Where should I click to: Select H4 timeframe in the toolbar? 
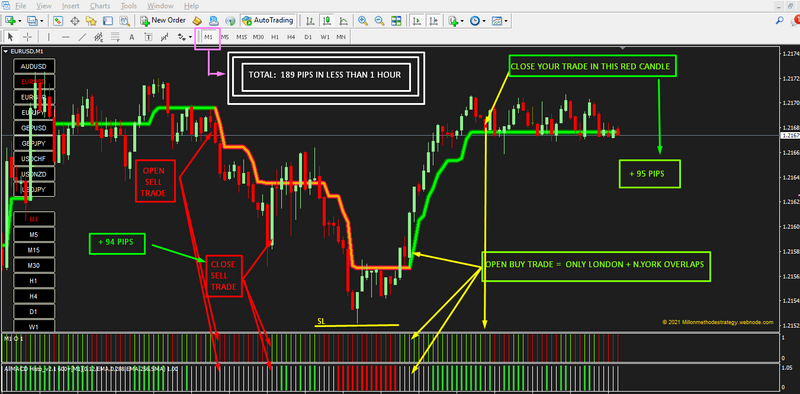click(x=291, y=37)
